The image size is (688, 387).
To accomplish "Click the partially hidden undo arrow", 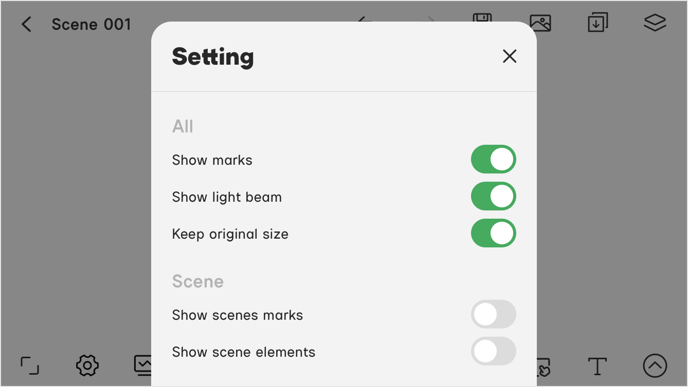I will (x=362, y=19).
